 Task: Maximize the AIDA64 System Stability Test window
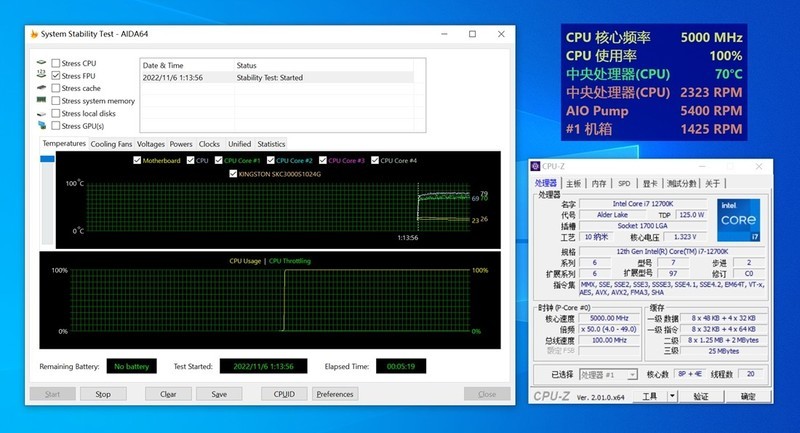coord(472,34)
